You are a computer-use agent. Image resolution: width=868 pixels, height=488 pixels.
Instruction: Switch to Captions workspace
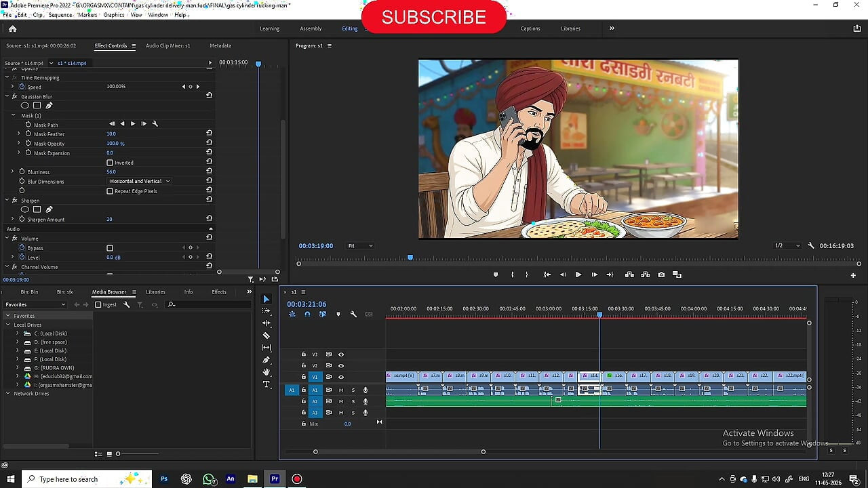tap(530, 28)
